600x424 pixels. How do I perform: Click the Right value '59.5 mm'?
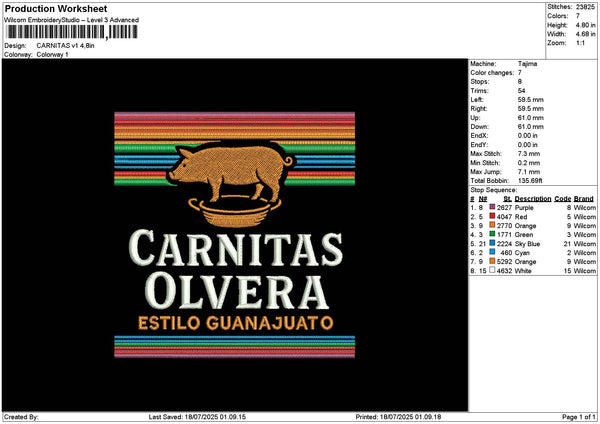pos(530,109)
